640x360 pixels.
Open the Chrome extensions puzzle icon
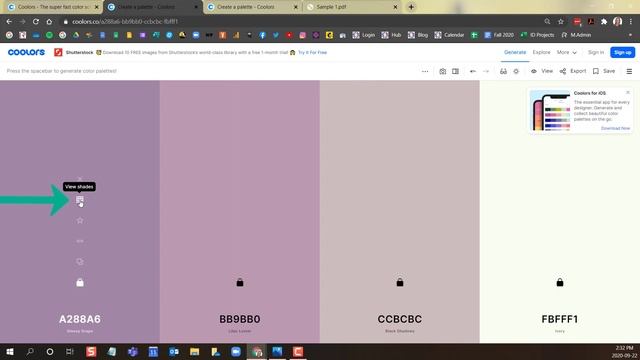604,22
